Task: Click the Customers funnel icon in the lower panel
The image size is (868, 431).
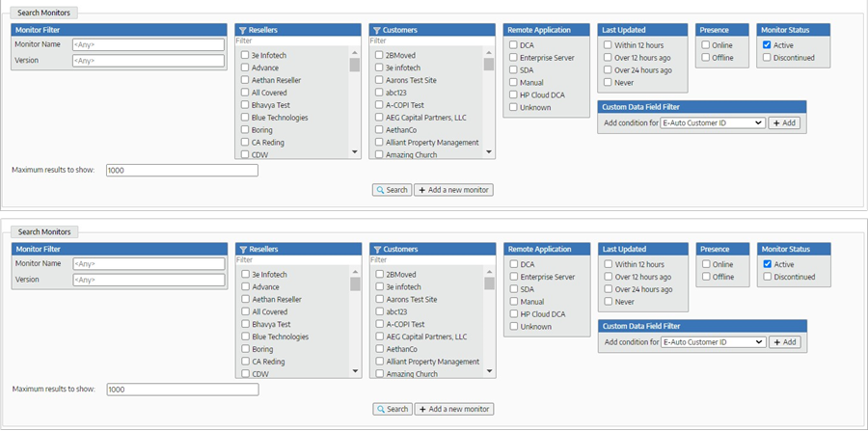Action: (x=376, y=249)
